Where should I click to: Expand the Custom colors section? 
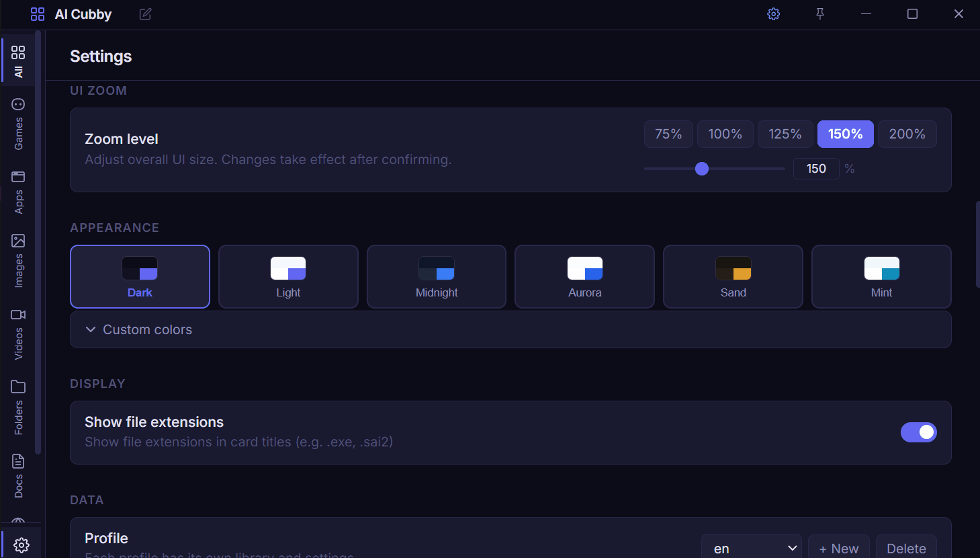coord(510,329)
